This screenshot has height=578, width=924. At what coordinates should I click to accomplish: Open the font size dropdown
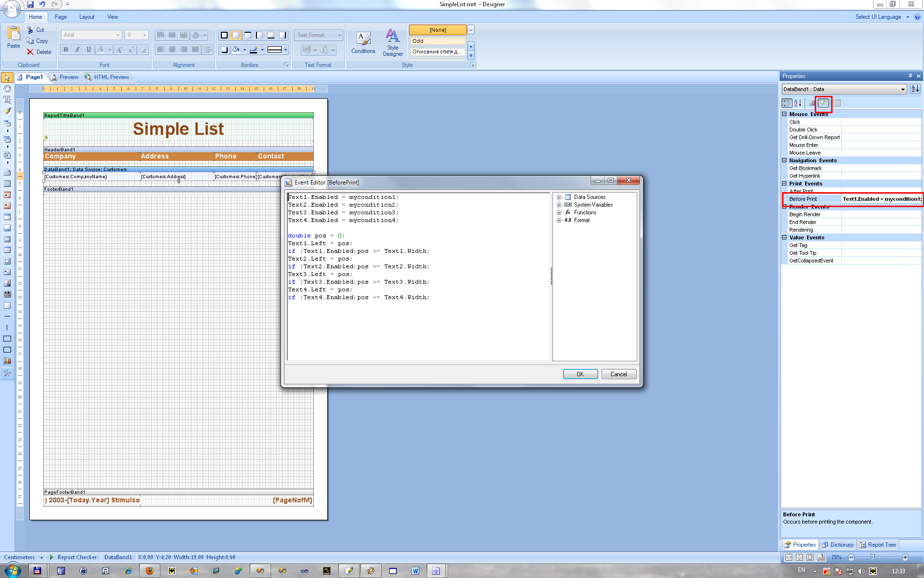click(144, 35)
